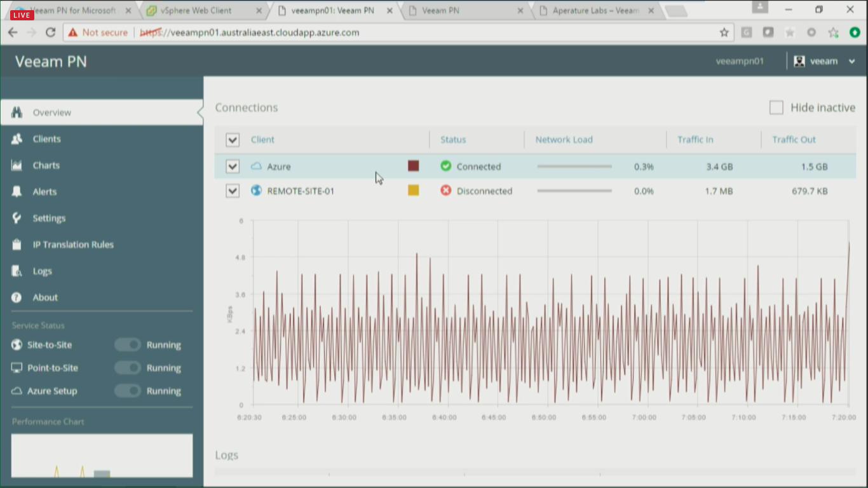The height and width of the screenshot is (488, 868).
Task: Click the browser address bar URL
Action: pyautogui.click(x=249, y=32)
